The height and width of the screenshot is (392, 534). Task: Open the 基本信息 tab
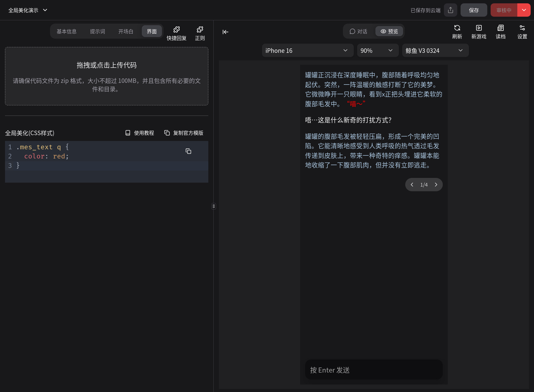[66, 31]
